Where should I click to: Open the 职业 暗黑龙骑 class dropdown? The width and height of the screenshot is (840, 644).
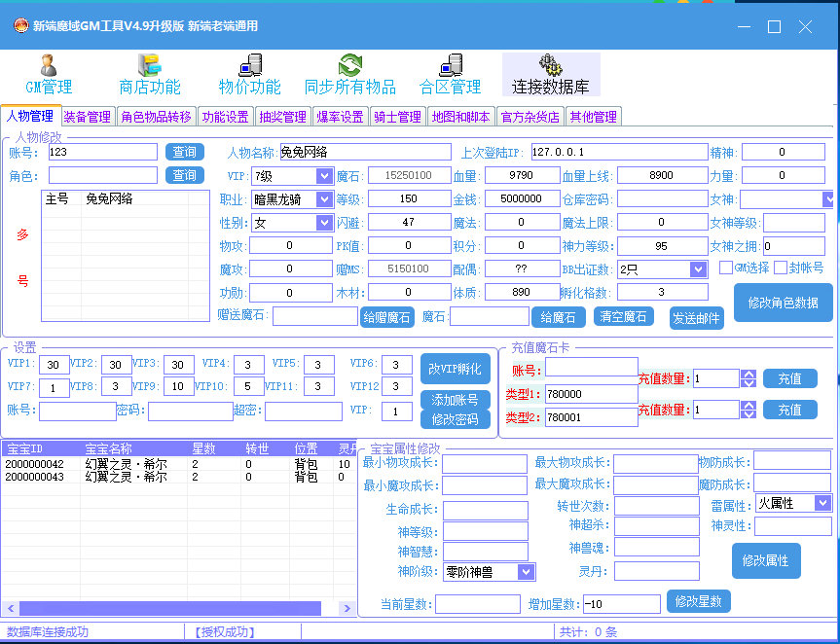[324, 199]
